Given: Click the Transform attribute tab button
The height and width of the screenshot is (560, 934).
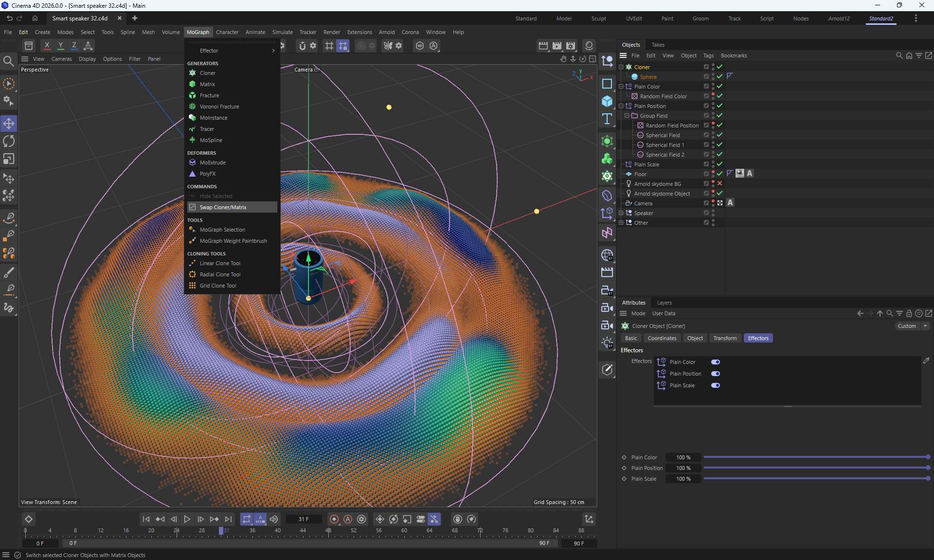Looking at the screenshot, I should (x=725, y=338).
